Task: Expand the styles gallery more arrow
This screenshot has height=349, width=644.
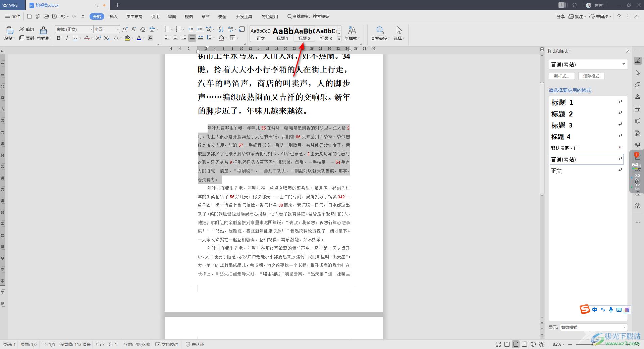Action: tap(339, 39)
